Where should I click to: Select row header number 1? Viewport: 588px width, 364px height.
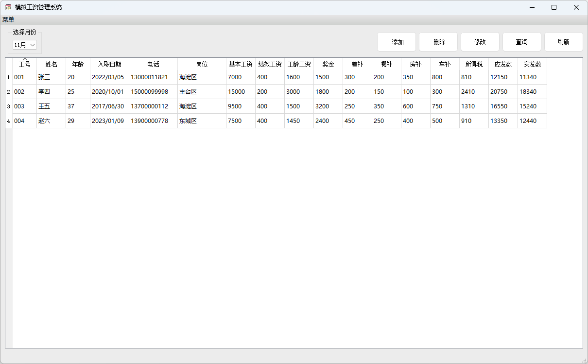tap(9, 77)
